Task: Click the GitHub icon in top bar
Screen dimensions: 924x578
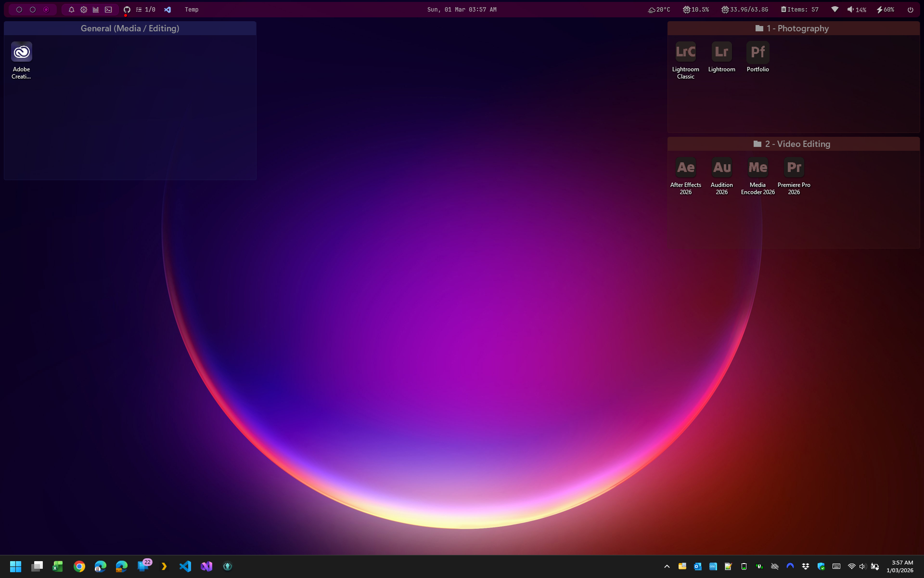Action: click(127, 10)
